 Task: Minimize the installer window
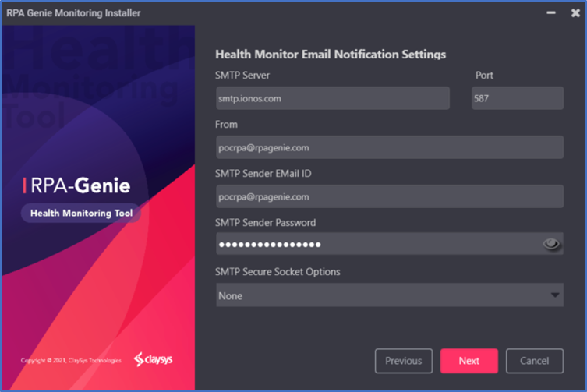point(551,12)
